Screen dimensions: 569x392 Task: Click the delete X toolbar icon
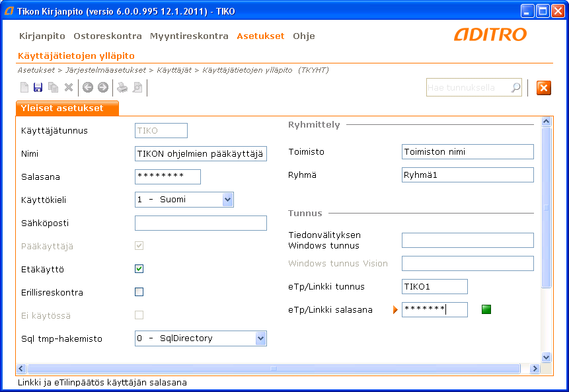69,87
